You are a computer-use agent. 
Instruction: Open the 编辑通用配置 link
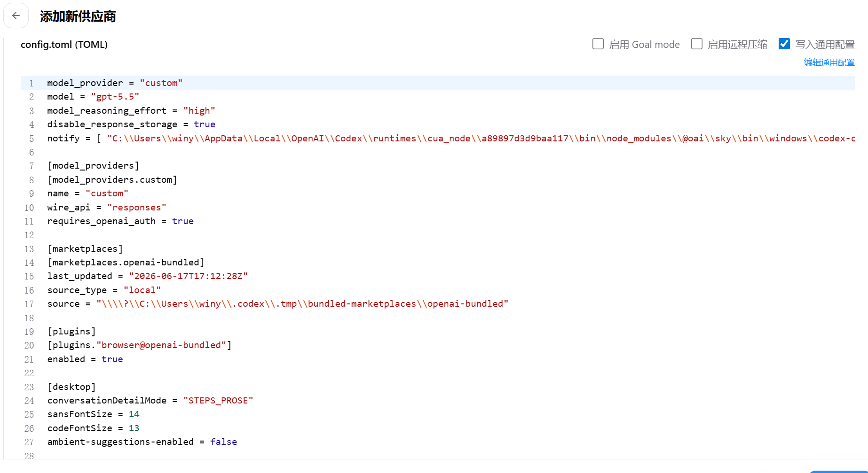coord(829,62)
